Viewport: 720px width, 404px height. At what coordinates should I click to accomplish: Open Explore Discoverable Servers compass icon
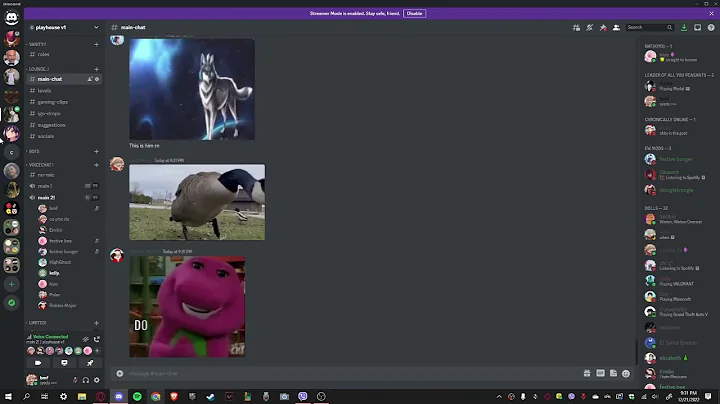(x=11, y=303)
